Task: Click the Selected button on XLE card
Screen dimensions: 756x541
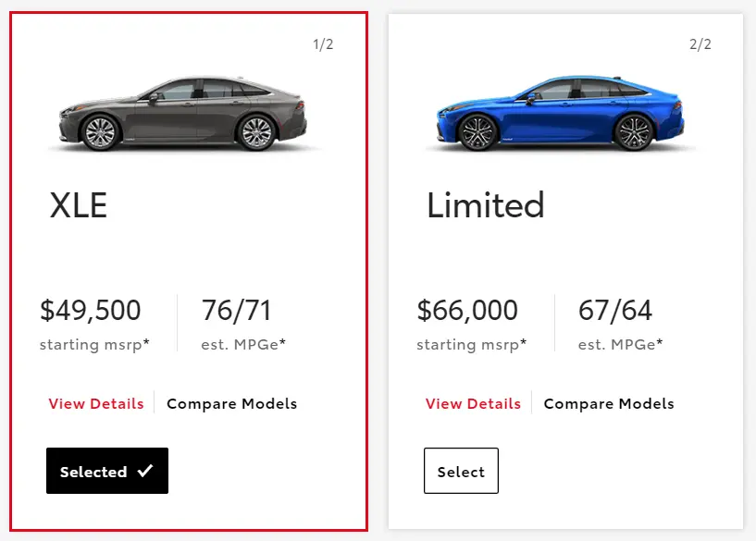Action: [107, 471]
